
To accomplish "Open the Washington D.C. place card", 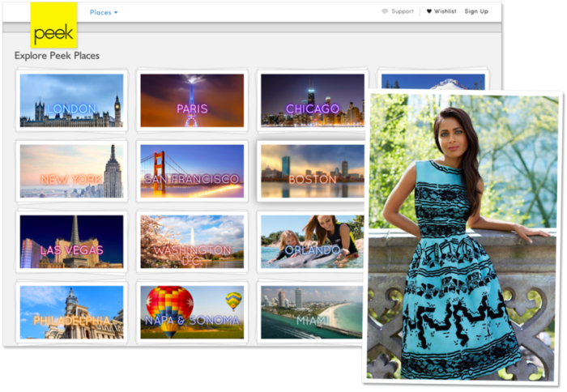I will (x=192, y=241).
